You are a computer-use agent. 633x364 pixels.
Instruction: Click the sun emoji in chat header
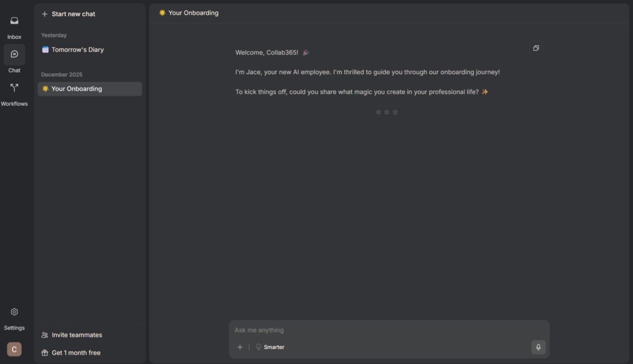[x=162, y=13]
